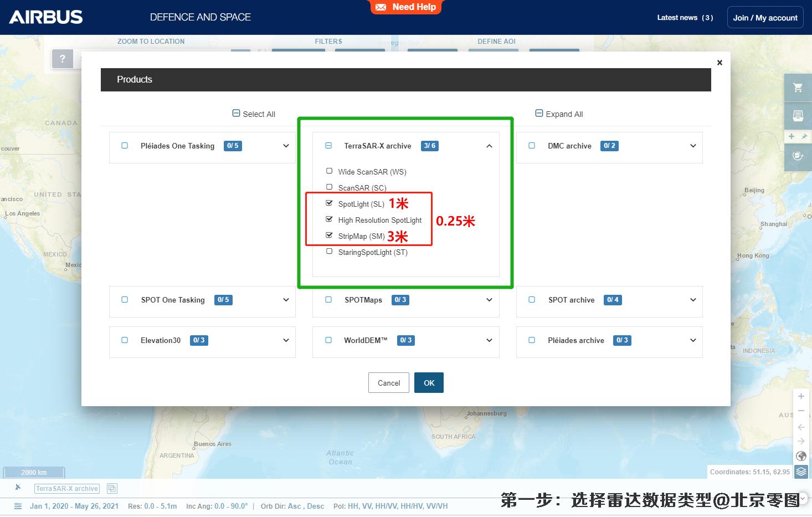The image size is (812, 517).
Task: Expand the DMC archive product list
Action: (x=693, y=146)
